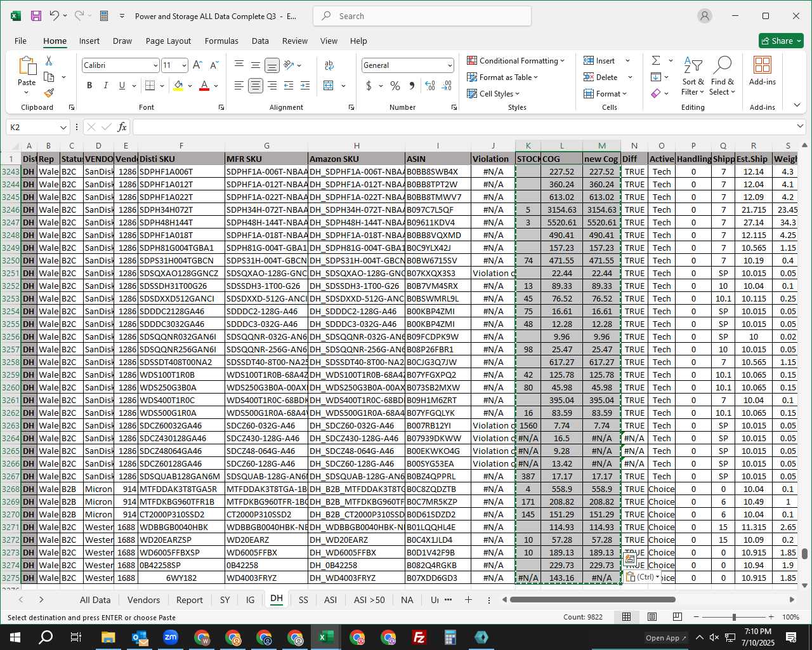This screenshot has height=650, width=812.
Task: Switch to the ASI >50 sheet tab
Action: pos(369,599)
